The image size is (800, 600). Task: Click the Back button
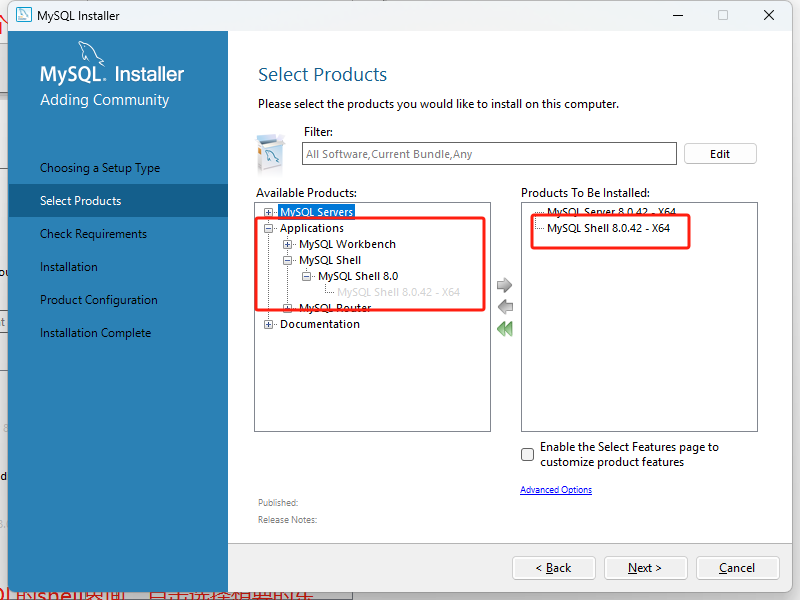click(x=554, y=568)
